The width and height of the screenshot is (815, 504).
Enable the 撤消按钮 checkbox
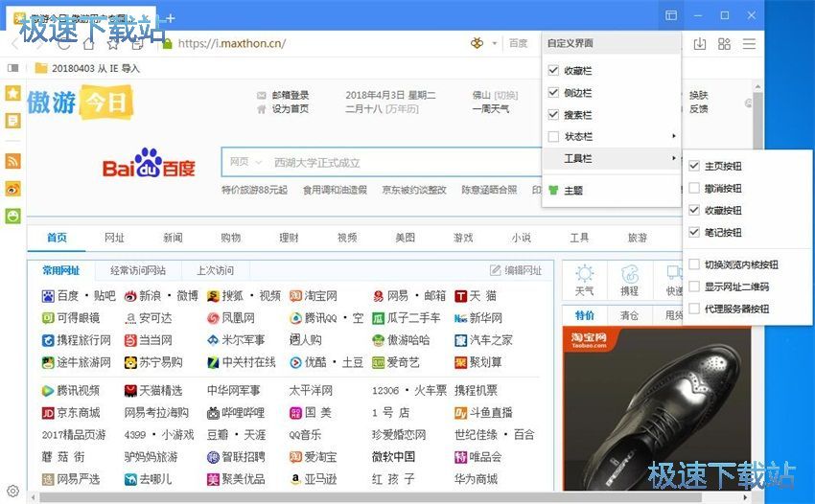click(x=694, y=188)
